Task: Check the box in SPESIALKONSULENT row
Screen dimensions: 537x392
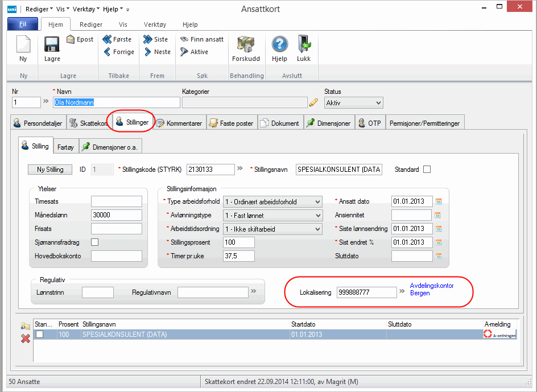Action: tap(39, 335)
